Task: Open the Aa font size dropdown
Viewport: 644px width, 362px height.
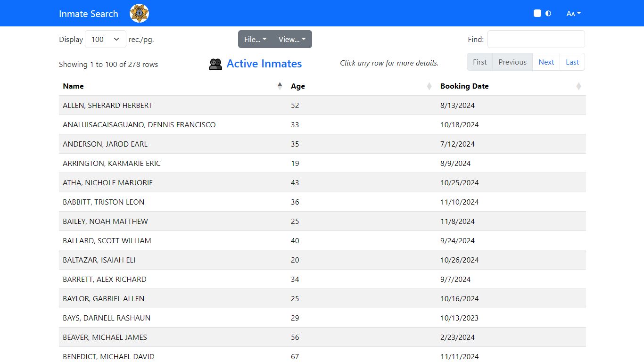Action: click(x=573, y=13)
